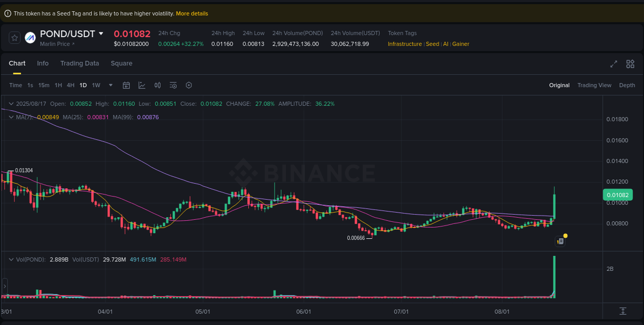Select the 1W timeframe option
The image size is (644, 325).
click(96, 85)
